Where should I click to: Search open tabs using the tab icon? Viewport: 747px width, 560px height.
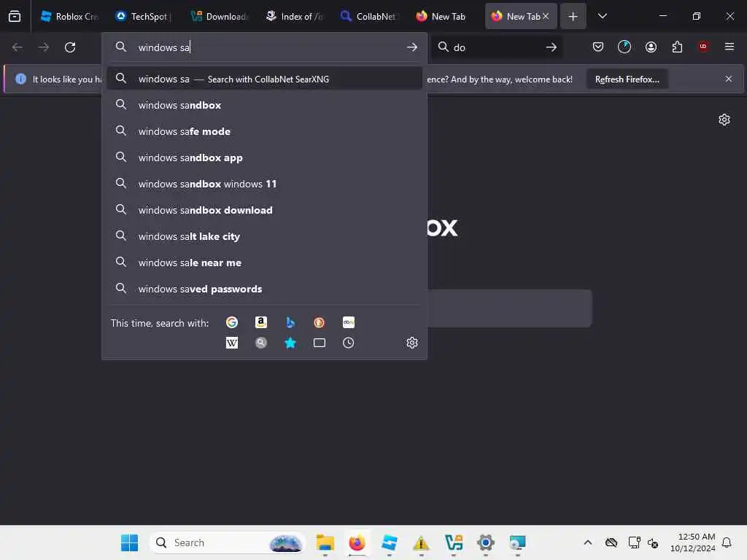pos(320,343)
